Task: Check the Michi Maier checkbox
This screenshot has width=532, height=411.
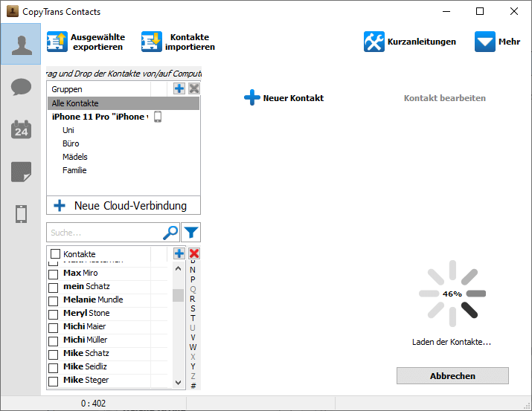Action: [54, 328]
